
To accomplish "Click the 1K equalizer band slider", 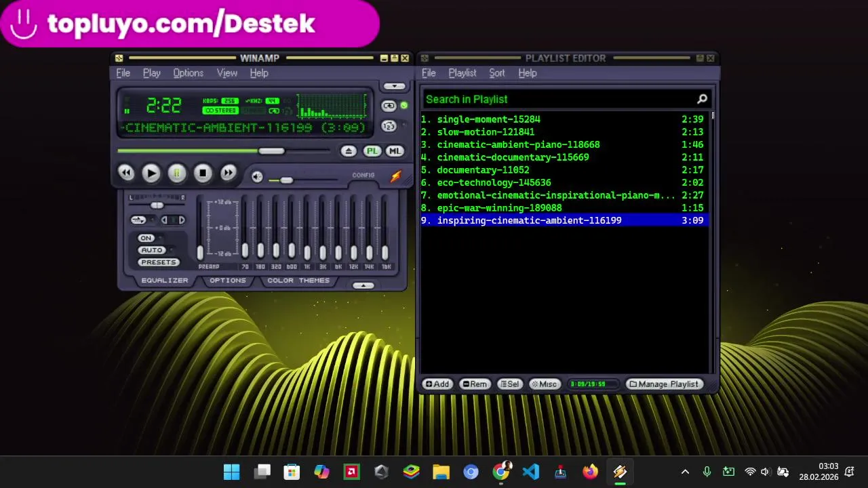I will (307, 229).
